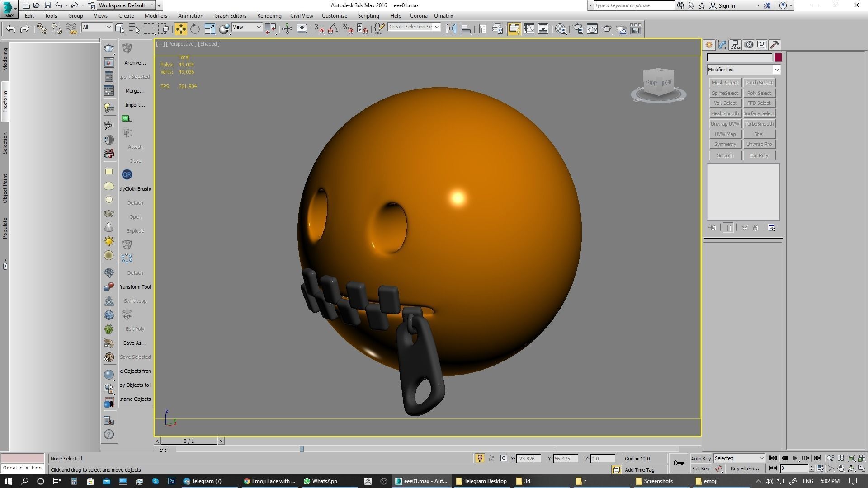Switch to the Freeform ribbon tab
The width and height of the screenshot is (868, 488).
pyautogui.click(x=5, y=101)
